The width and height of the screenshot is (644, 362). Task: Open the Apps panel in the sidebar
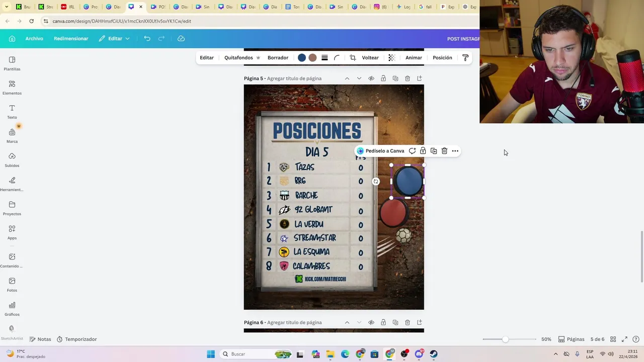click(x=12, y=233)
